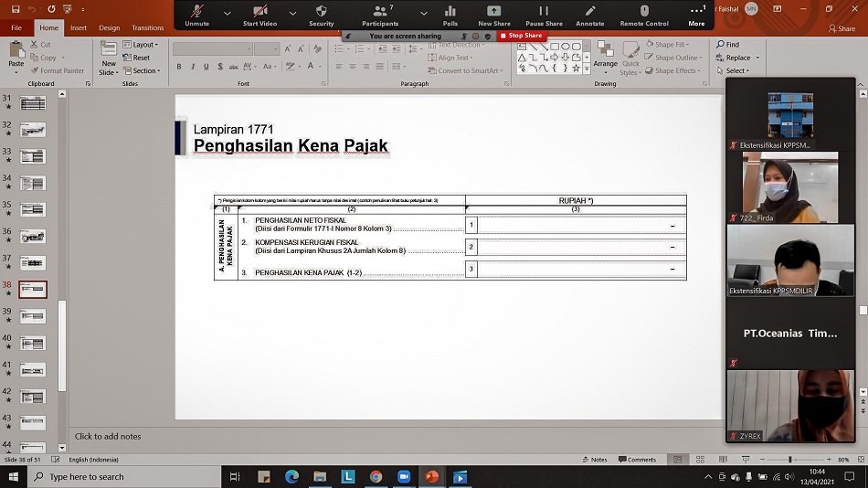The height and width of the screenshot is (488, 868).
Task: Pause the Zoom screen share
Action: 544,15
